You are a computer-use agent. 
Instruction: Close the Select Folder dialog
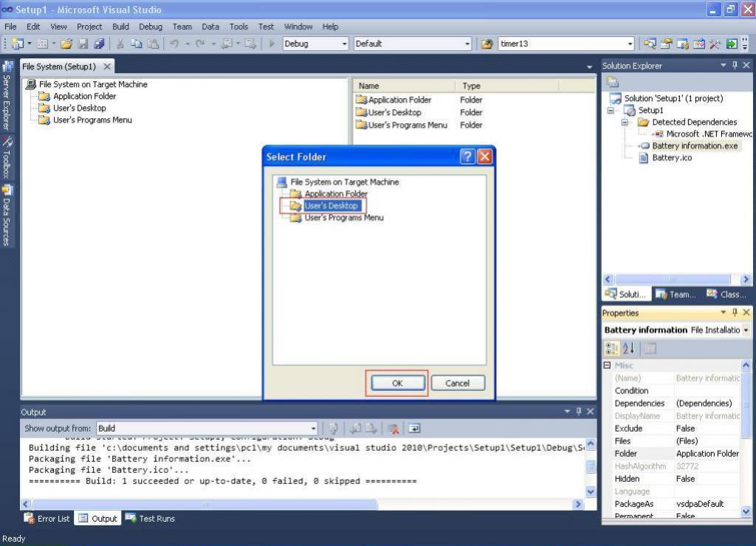click(484, 156)
